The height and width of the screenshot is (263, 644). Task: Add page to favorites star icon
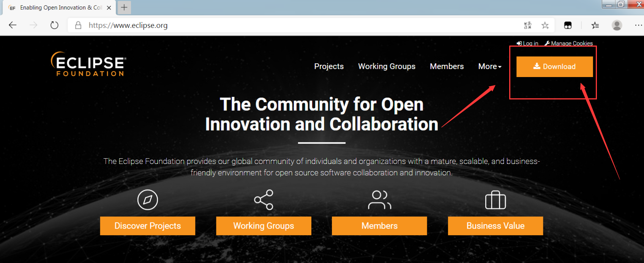tap(545, 25)
